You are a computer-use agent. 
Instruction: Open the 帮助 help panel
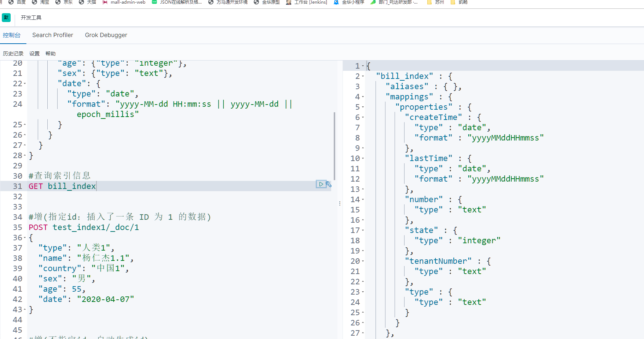tap(51, 54)
